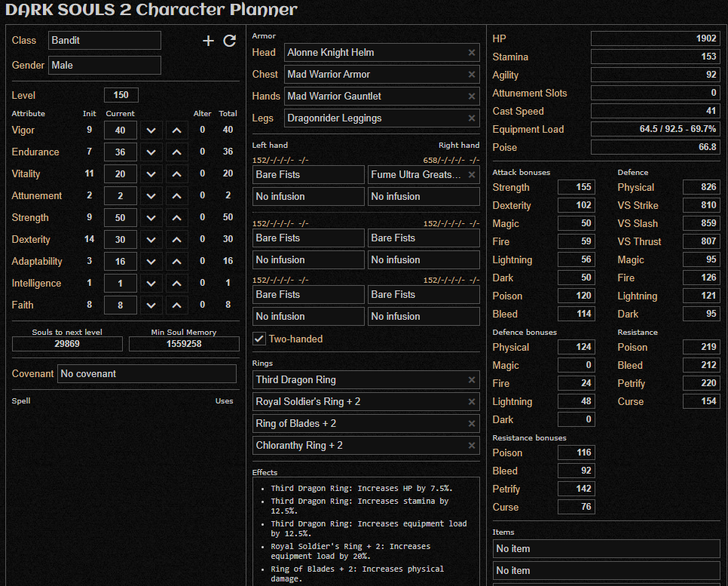Remove Chloranthy Ring + 2
The height and width of the screenshot is (586, 728).
click(x=472, y=445)
